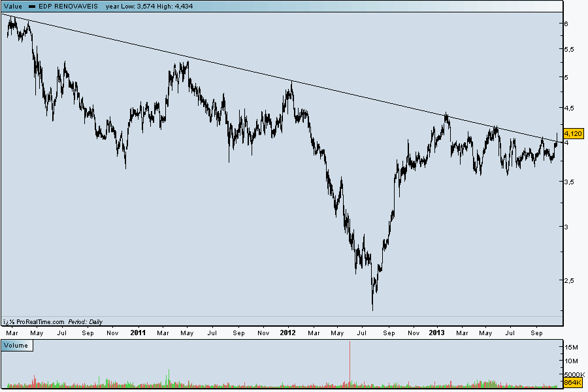This screenshot has width=588, height=392.
Task: Click the 15M volume axis label
Action: tap(571, 348)
